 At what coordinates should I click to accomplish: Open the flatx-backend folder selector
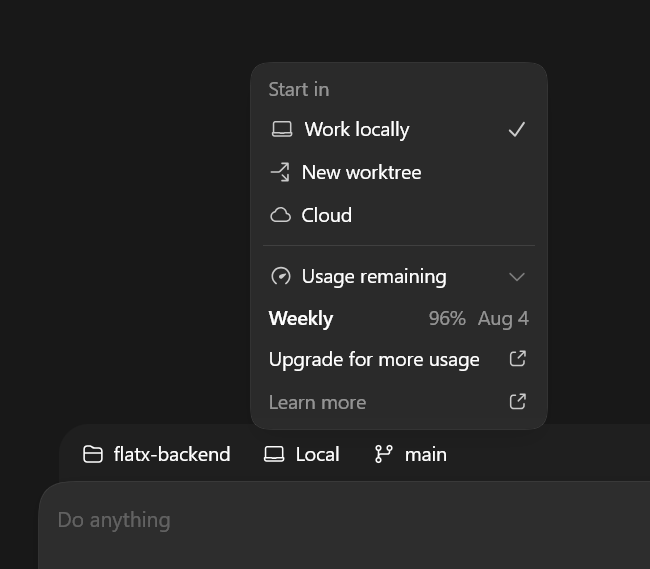(157, 454)
